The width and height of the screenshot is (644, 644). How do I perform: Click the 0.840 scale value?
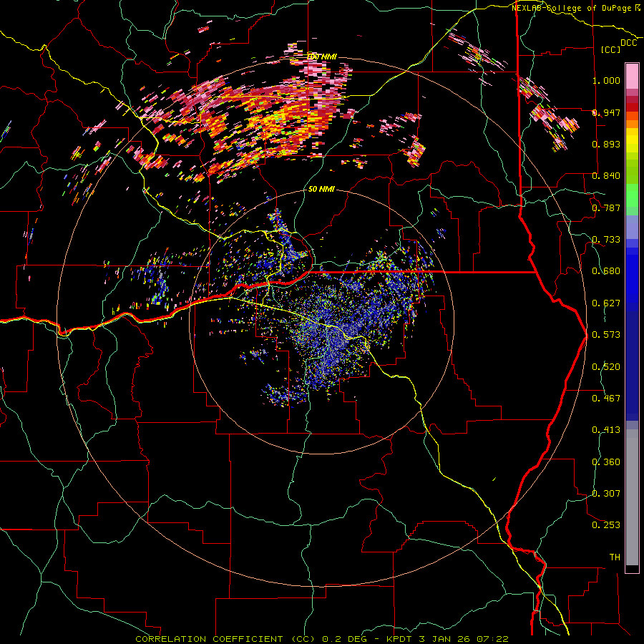click(606, 176)
